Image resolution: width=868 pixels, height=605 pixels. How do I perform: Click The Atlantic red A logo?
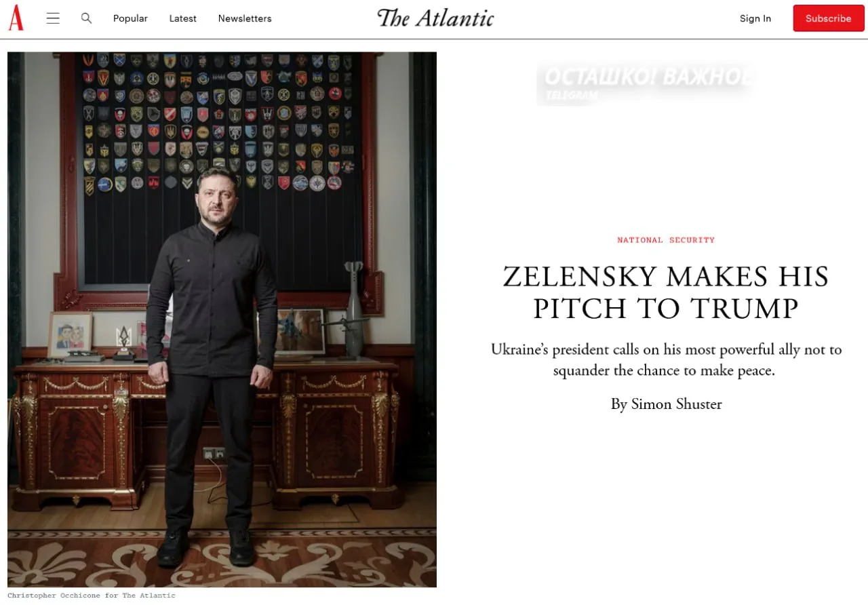(16, 18)
